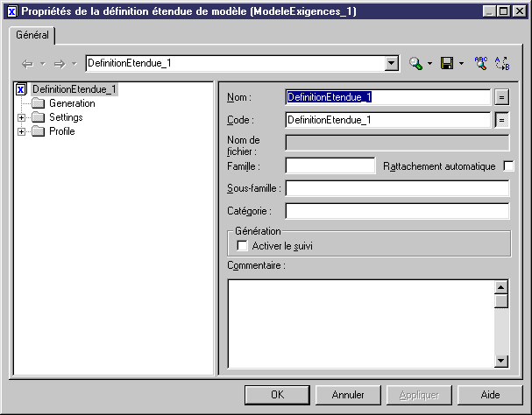
Task: Click the forward navigation arrow
Action: (x=60, y=64)
